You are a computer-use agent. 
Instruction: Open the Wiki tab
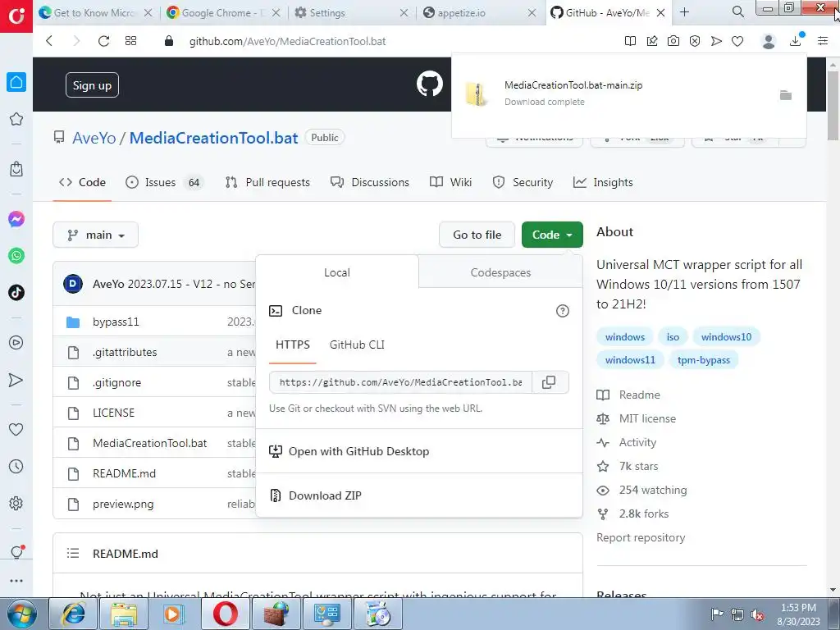pos(451,182)
